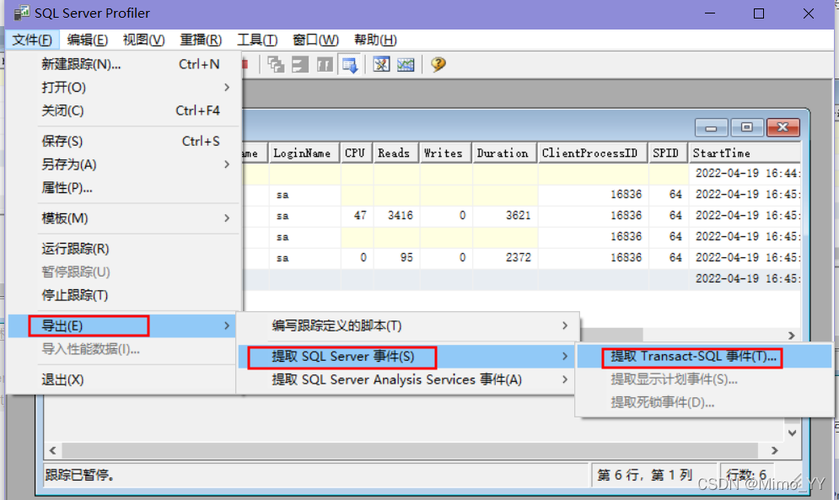Choose 提取 Transact-SQL 事件(T)... from submenu
Screen dimensions: 839x500
click(693, 356)
